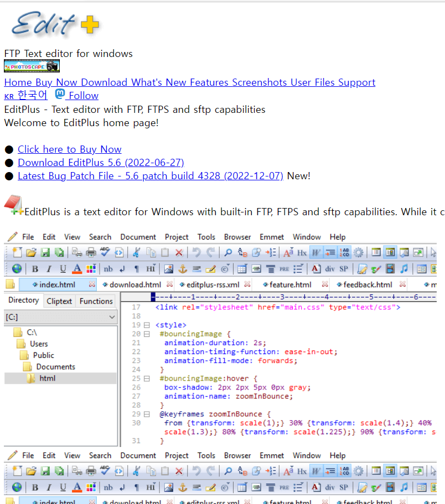This screenshot has height=504, width=445.
Task: Click the Italic I icon in upper HTML toolbar
Action: click(49, 269)
